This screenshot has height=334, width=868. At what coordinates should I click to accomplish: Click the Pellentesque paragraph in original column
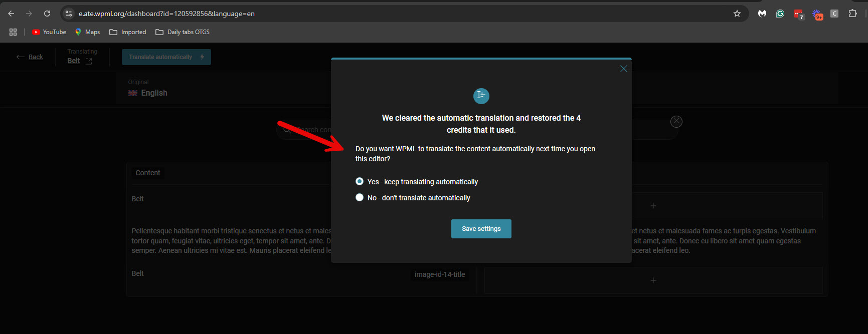coord(231,241)
